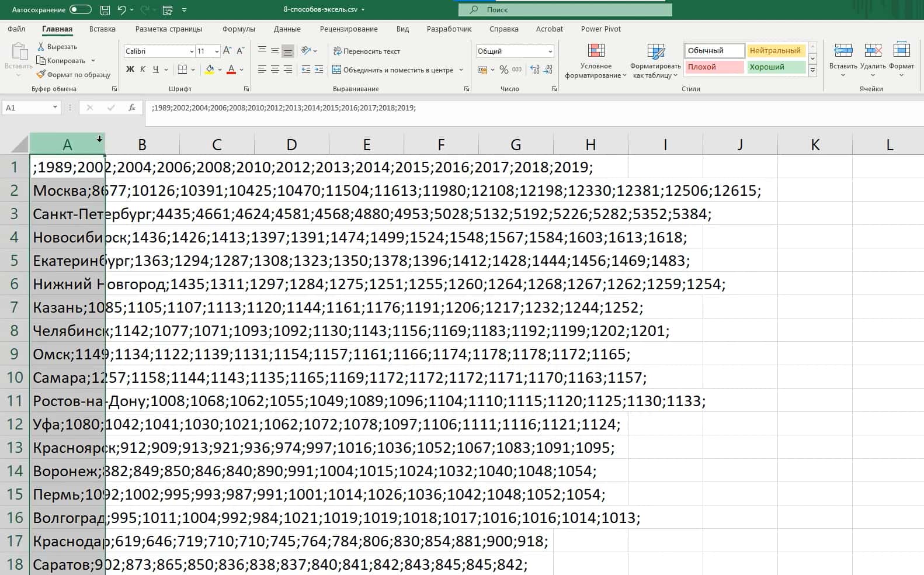The width and height of the screenshot is (924, 575).
Task: Click the increase font size icon
Action: (227, 51)
